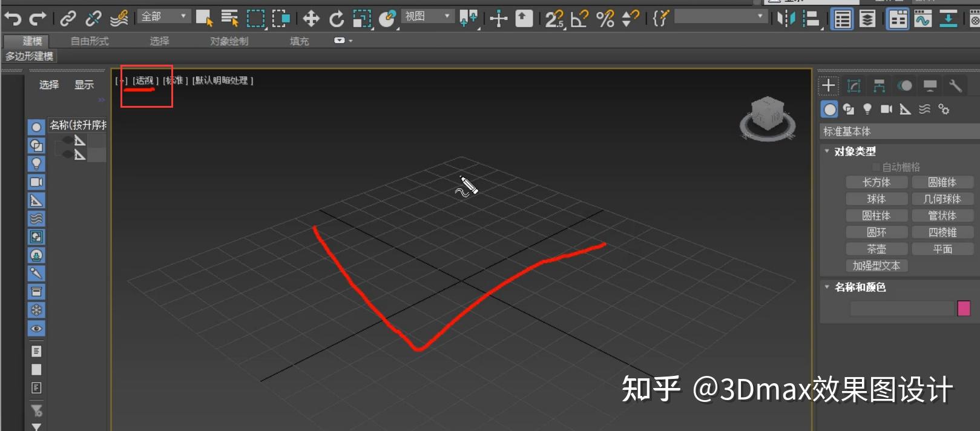Toggle the cameras display filter icon
This screenshot has height=431, width=980.
coord(36,182)
